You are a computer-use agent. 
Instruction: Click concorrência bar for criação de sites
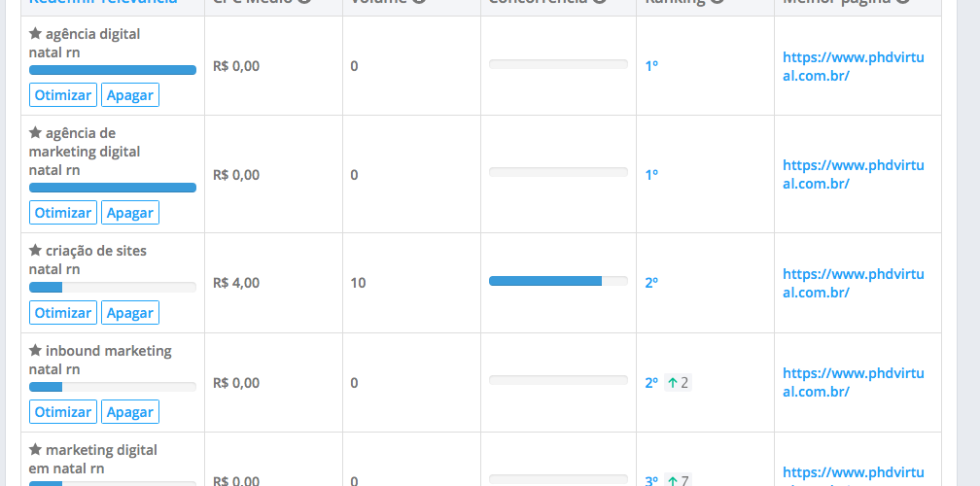click(558, 281)
